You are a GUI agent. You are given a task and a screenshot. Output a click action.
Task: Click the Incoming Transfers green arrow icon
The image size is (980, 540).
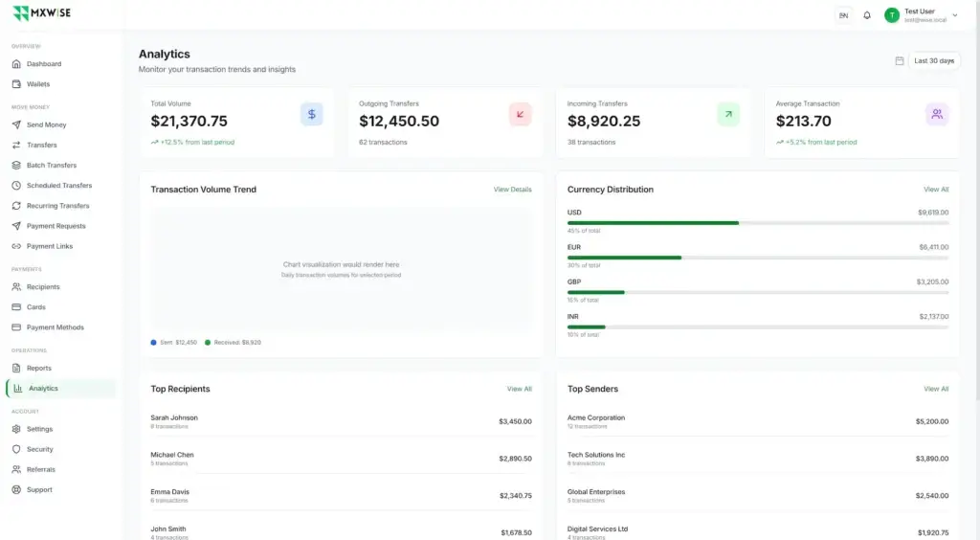[x=728, y=114]
